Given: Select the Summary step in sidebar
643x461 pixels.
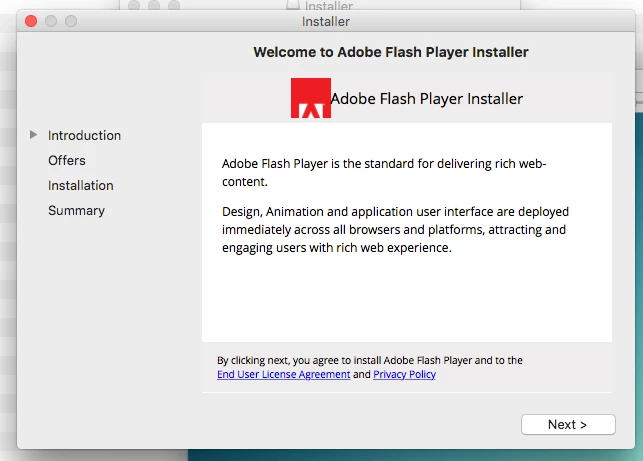Looking at the screenshot, I should pyautogui.click(x=77, y=210).
